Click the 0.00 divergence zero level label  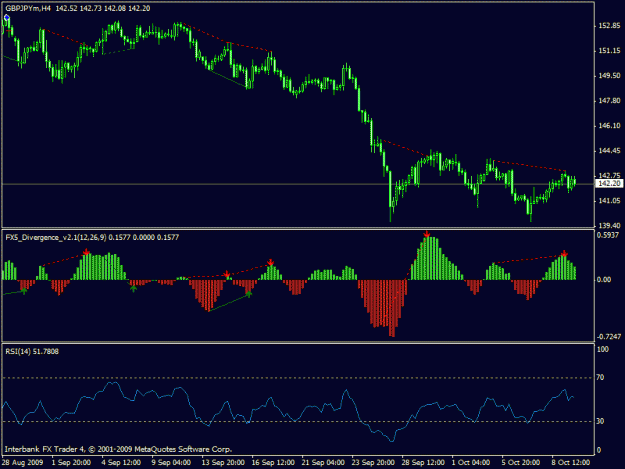pyautogui.click(x=604, y=280)
